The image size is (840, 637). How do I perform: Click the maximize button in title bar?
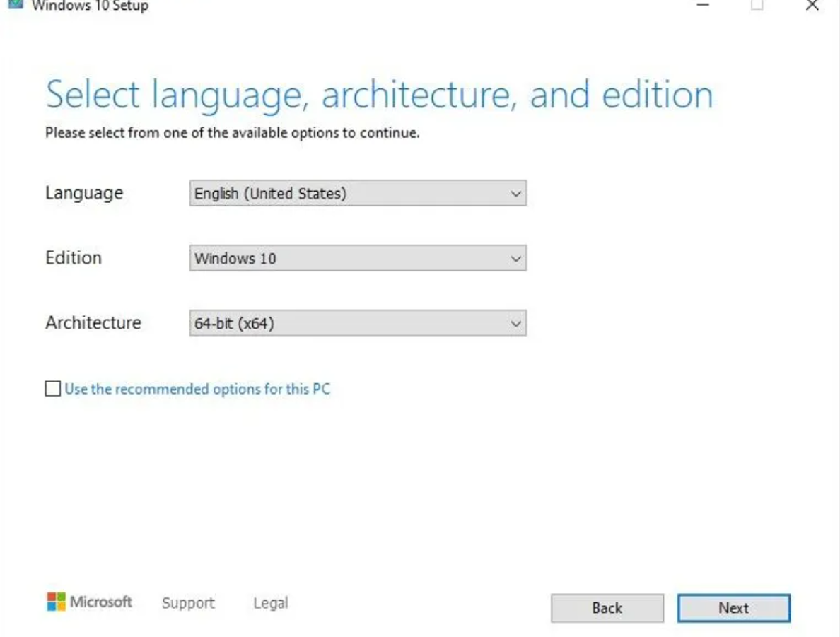click(757, 6)
